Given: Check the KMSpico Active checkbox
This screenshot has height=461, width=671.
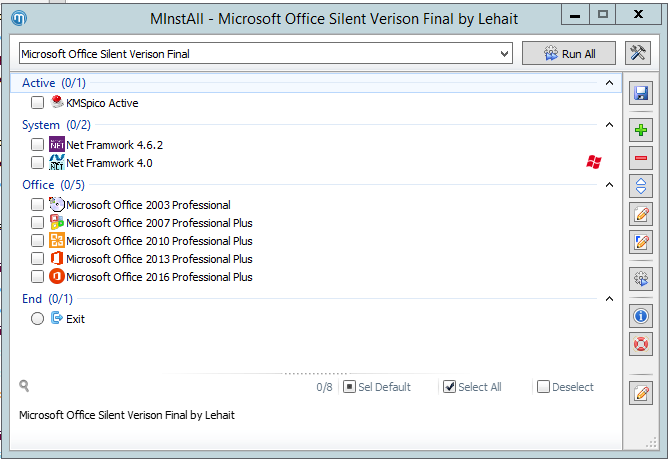Looking at the screenshot, I should click(x=37, y=103).
